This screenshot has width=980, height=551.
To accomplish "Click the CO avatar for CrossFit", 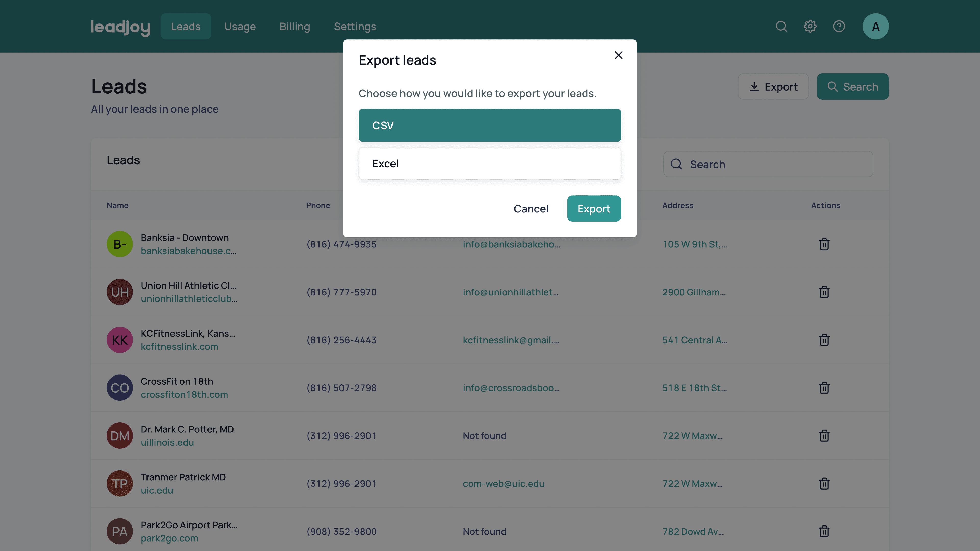I will click(x=119, y=388).
